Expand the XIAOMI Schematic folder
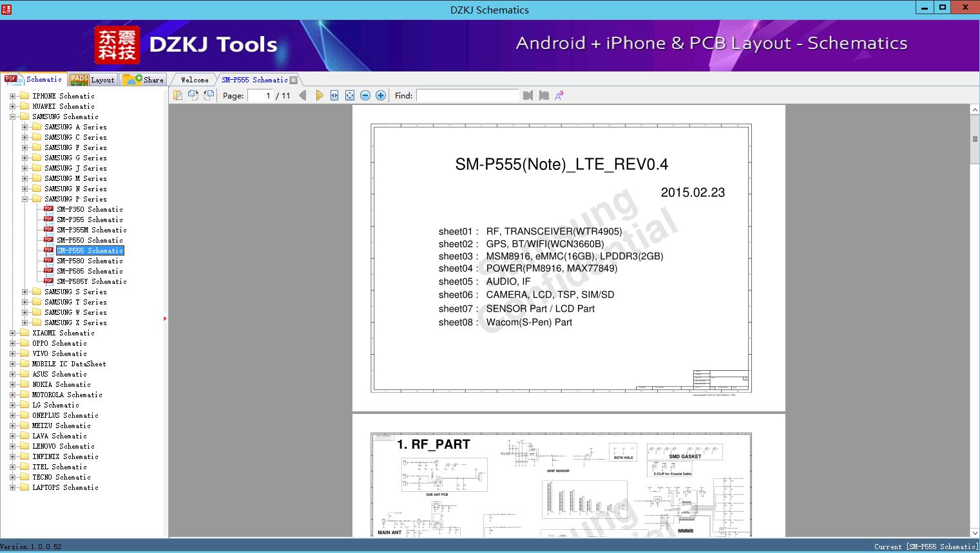The image size is (980, 553). pos(12,333)
